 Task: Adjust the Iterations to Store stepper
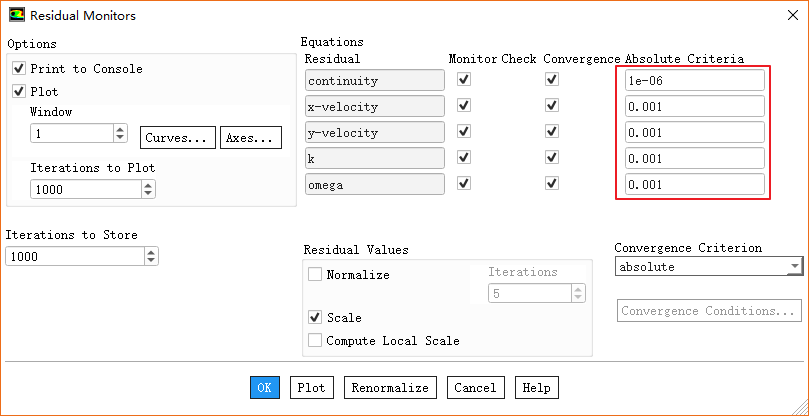click(x=151, y=256)
